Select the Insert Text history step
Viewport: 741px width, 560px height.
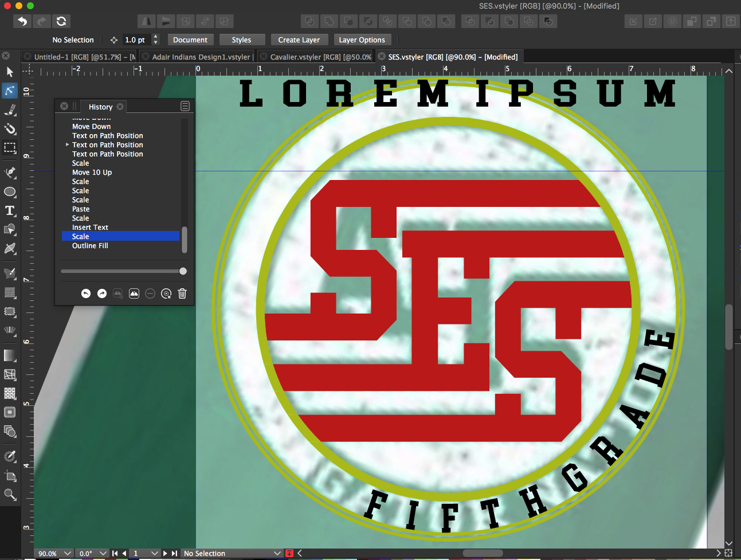(90, 228)
